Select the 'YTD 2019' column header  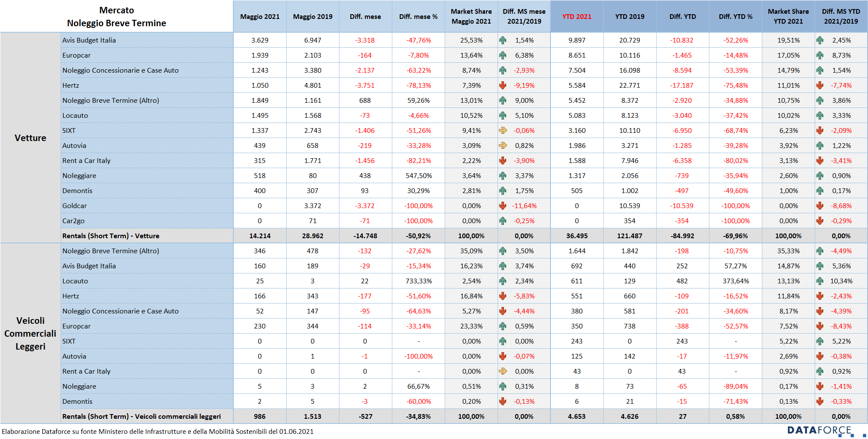click(630, 17)
